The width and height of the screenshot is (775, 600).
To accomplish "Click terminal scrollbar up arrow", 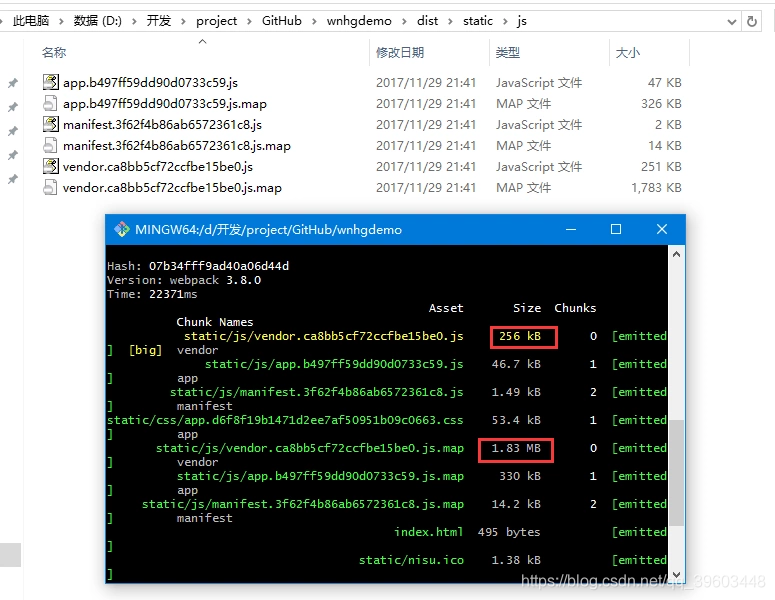I will (677, 254).
